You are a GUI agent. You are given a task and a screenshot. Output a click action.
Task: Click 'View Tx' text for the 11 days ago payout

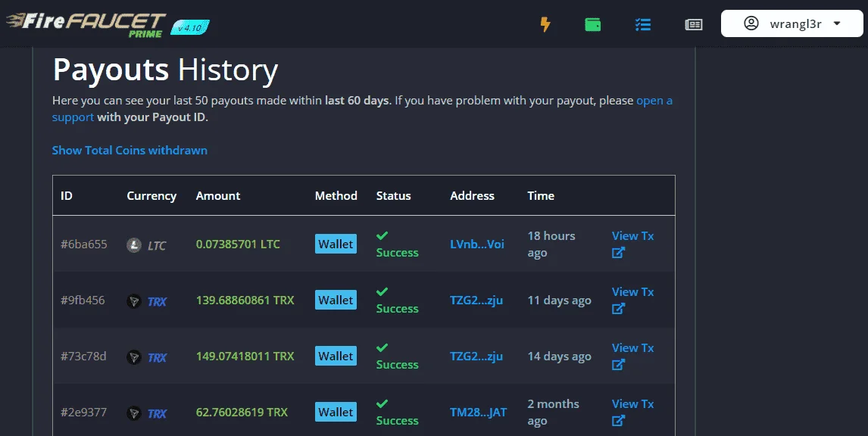(x=632, y=291)
